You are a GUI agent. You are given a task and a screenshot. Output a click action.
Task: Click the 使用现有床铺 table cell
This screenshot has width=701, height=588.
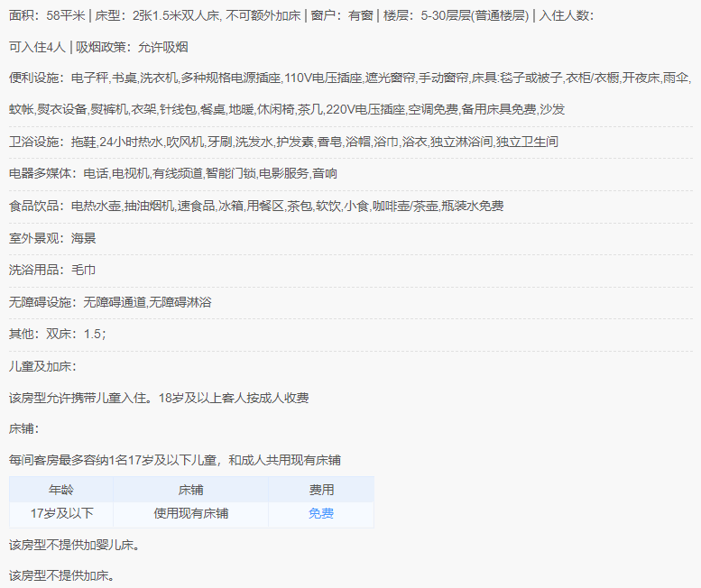pyautogui.click(x=191, y=513)
